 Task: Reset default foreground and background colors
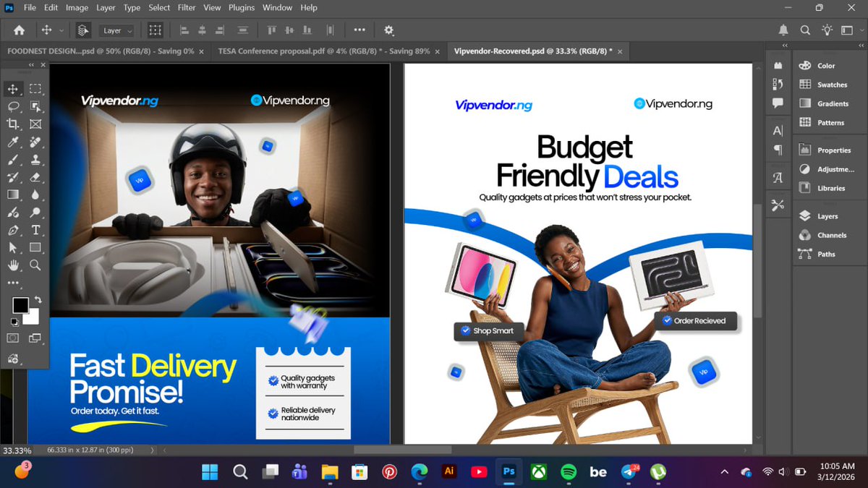tap(14, 322)
